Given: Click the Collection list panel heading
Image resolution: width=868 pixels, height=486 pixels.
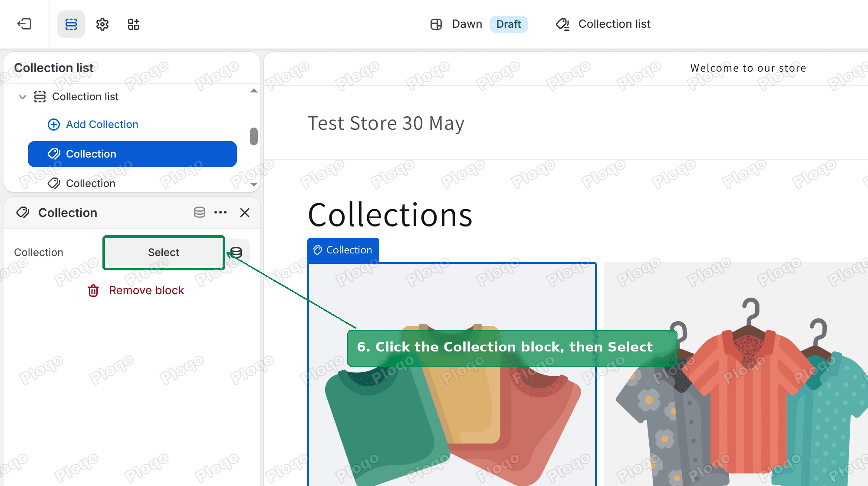Looking at the screenshot, I should [54, 68].
